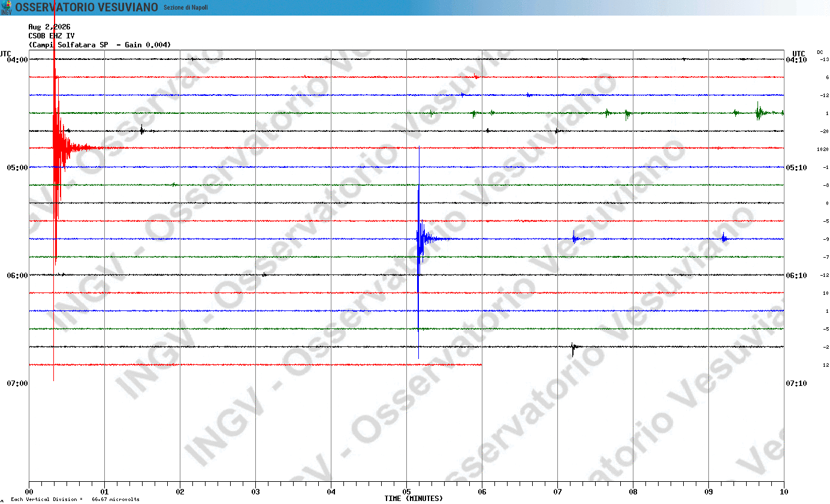Select the DC value "-1"
The image size is (830, 504).
pyautogui.click(x=826, y=167)
